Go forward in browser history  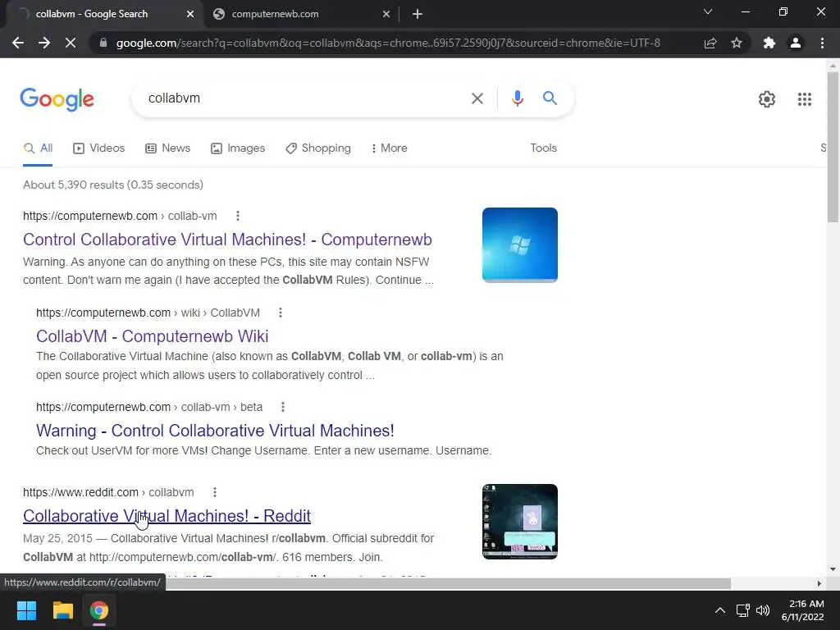click(44, 43)
